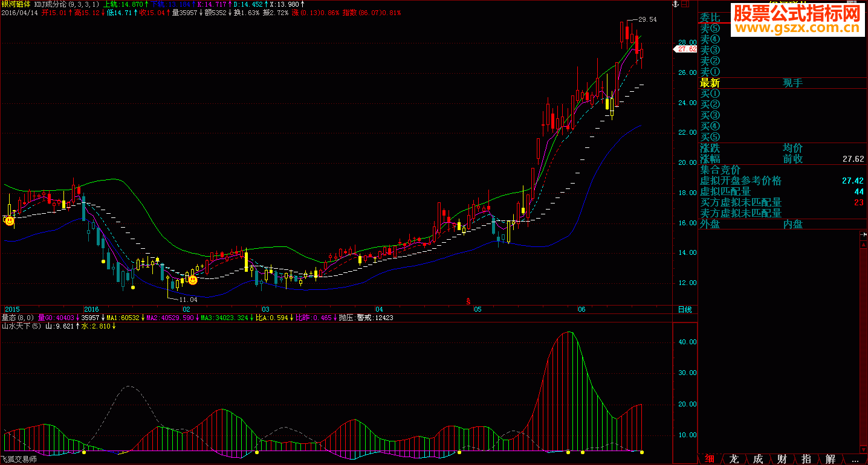Click the smiley face signal near 2015

[10, 221]
